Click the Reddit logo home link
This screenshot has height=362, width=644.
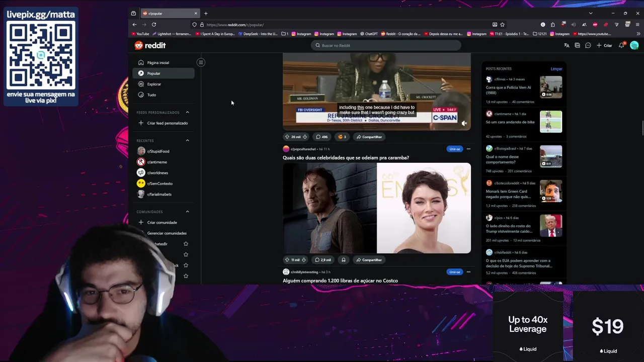150,45
